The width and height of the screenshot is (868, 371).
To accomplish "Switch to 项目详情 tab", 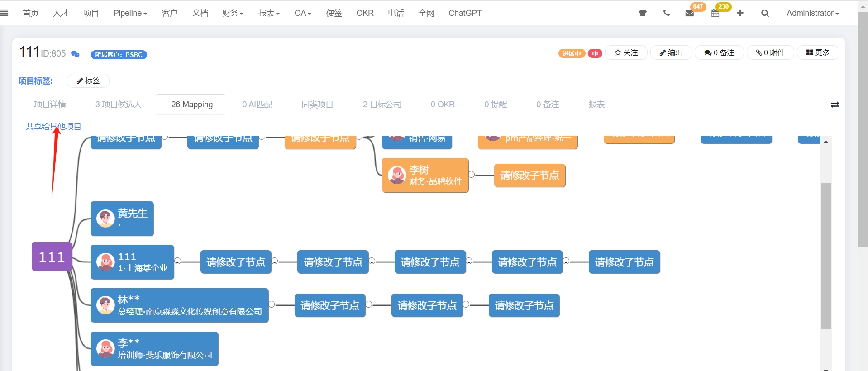I will (x=50, y=105).
